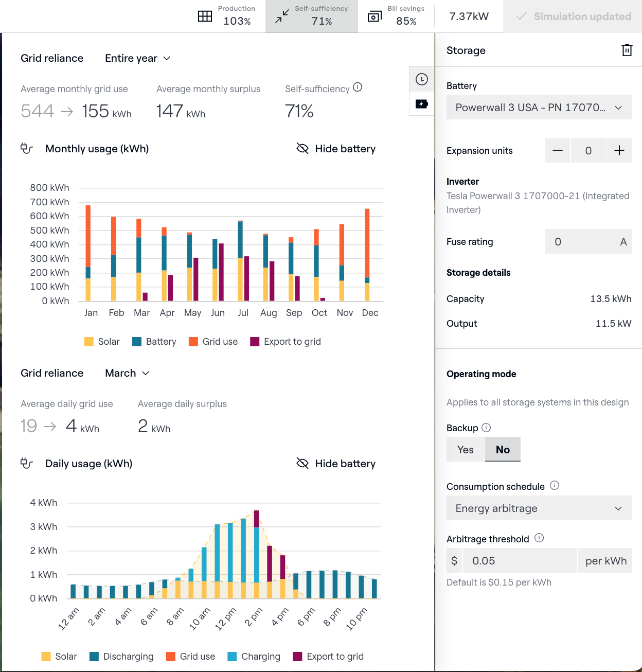Delete storage using the trash icon
642x672 pixels.
point(627,50)
